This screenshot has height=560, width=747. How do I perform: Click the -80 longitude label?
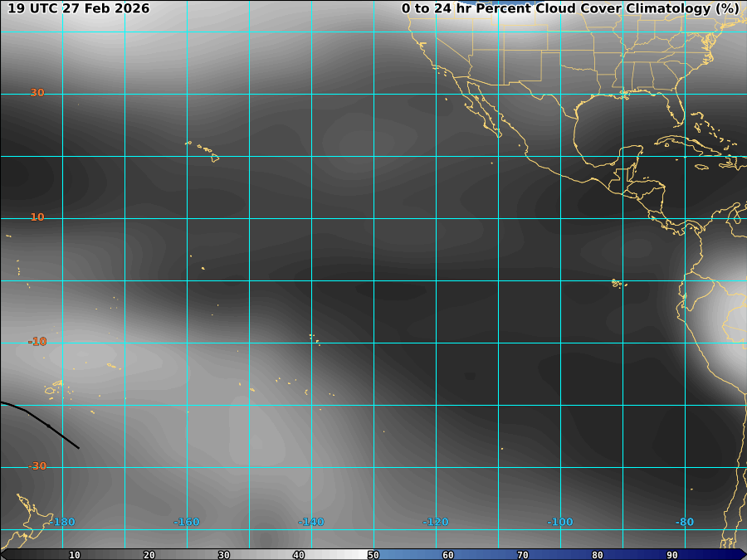(x=684, y=522)
